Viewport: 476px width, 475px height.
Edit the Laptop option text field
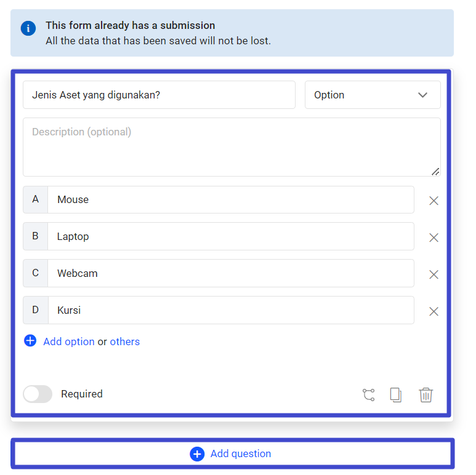coord(230,236)
